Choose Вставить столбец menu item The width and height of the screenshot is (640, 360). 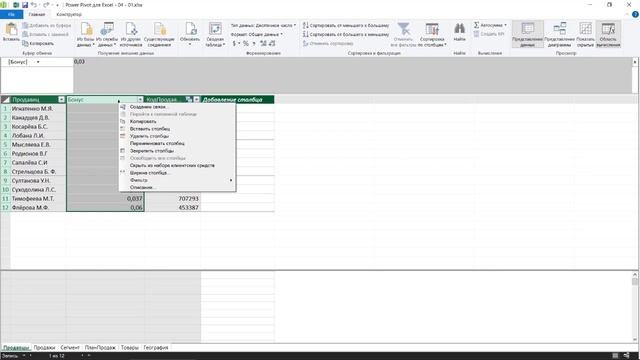tap(177, 129)
